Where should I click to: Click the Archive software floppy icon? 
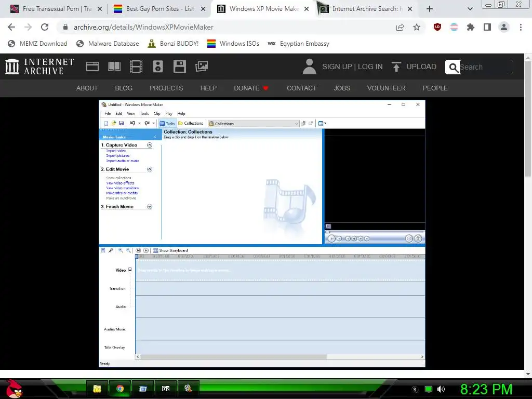(x=179, y=66)
